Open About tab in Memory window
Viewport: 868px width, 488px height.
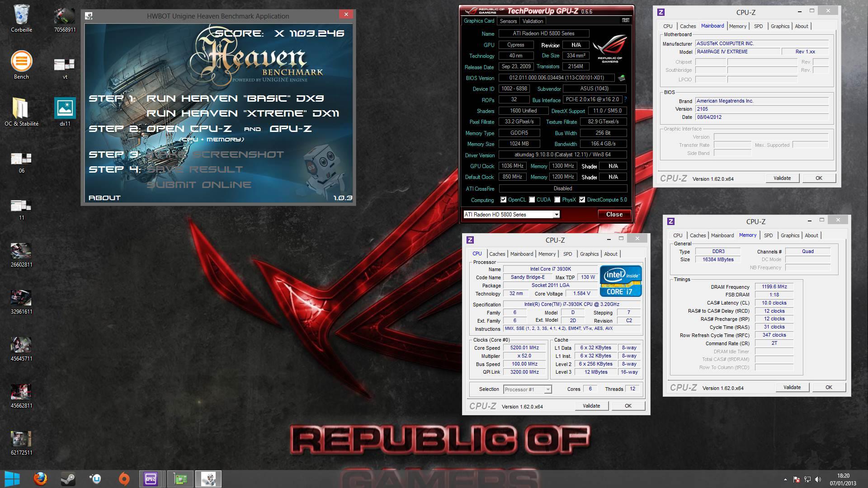tap(811, 235)
